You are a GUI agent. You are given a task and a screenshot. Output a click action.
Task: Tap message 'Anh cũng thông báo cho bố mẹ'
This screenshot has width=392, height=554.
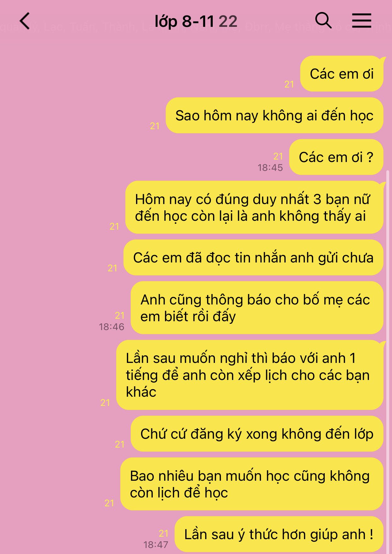[x=257, y=308]
